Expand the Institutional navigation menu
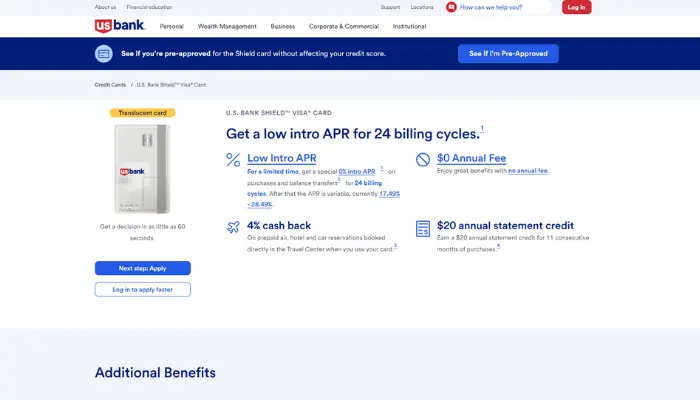Viewport: 700px width, 400px height. tap(409, 27)
